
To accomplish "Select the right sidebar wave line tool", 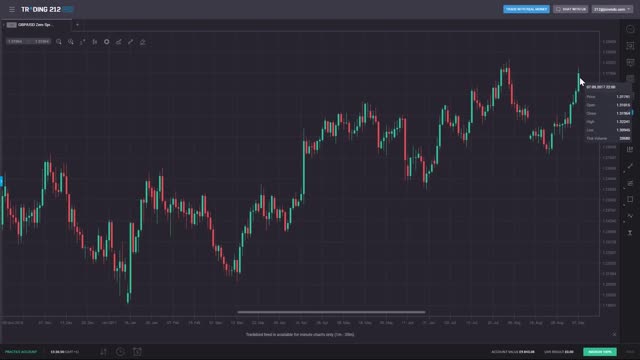I will 630,216.
